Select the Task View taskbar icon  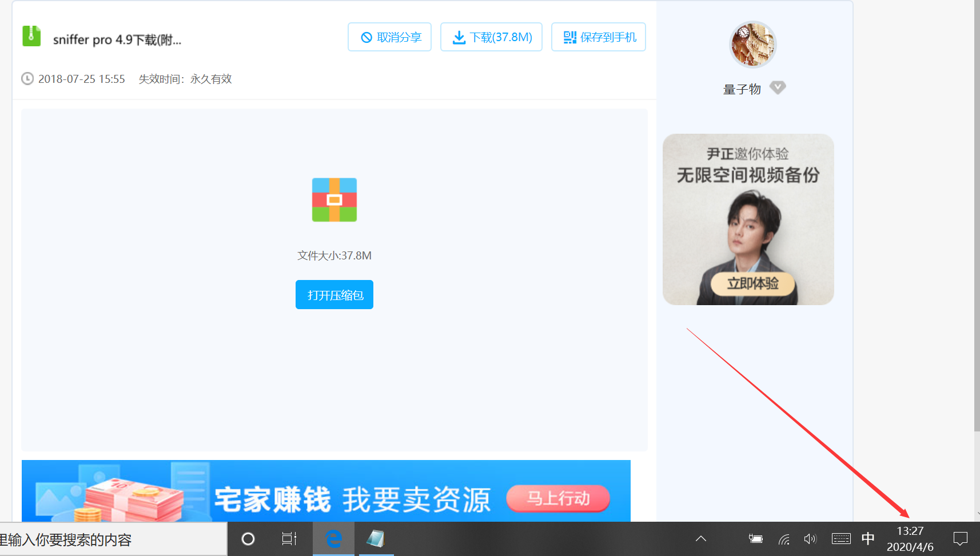(x=289, y=538)
